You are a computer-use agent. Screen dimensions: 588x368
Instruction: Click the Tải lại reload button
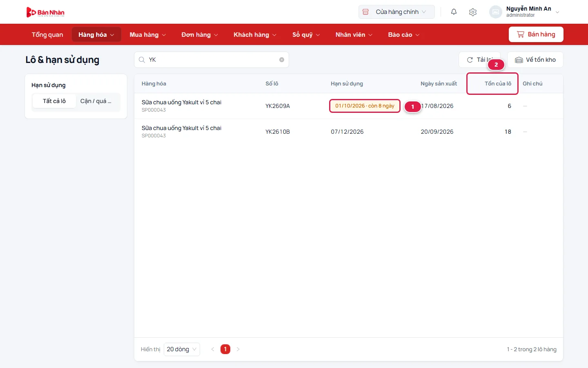pos(479,60)
